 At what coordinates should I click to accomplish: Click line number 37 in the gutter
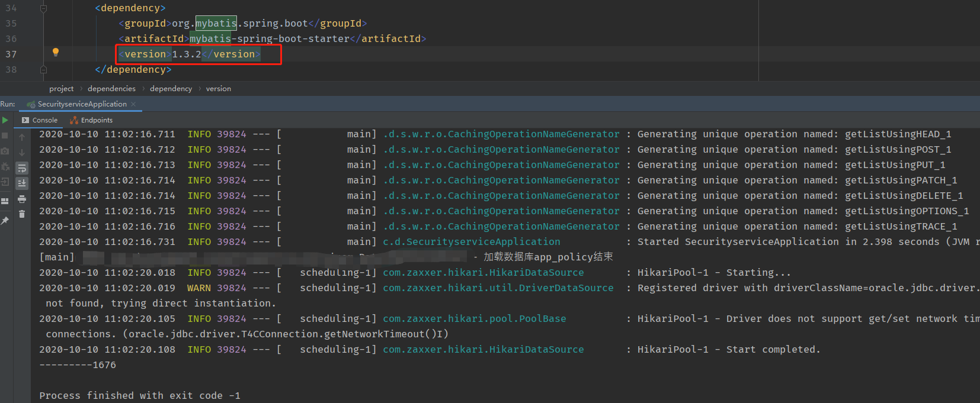11,54
